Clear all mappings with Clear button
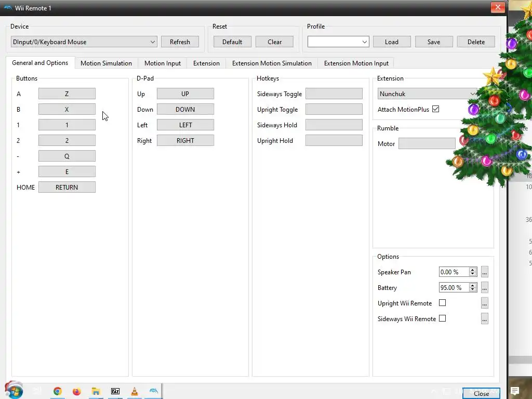Image resolution: width=532 pixels, height=399 pixels. tap(274, 42)
